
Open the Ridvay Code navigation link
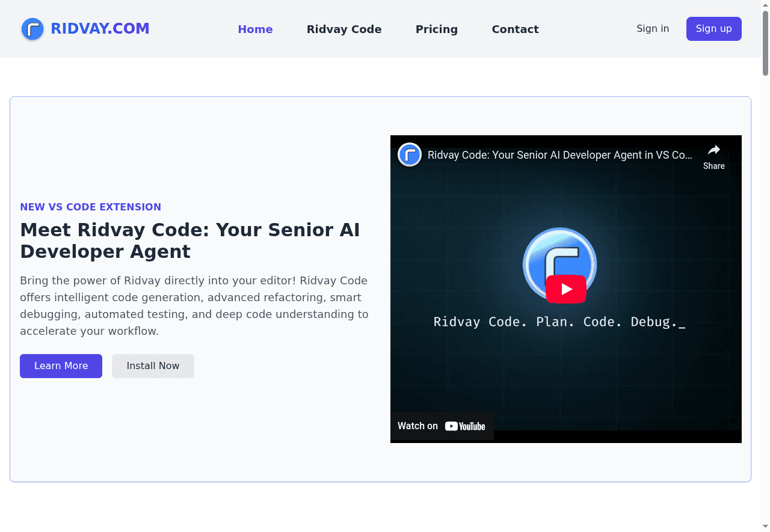click(x=344, y=29)
